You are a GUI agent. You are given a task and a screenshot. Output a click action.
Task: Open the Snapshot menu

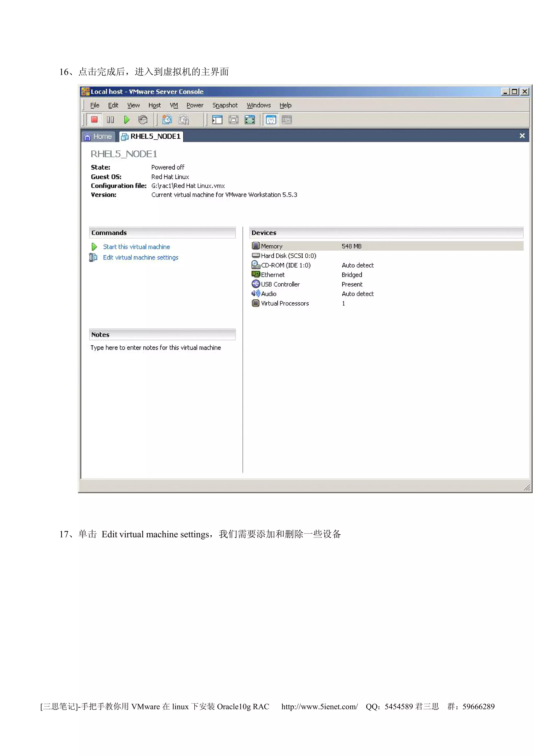click(225, 105)
